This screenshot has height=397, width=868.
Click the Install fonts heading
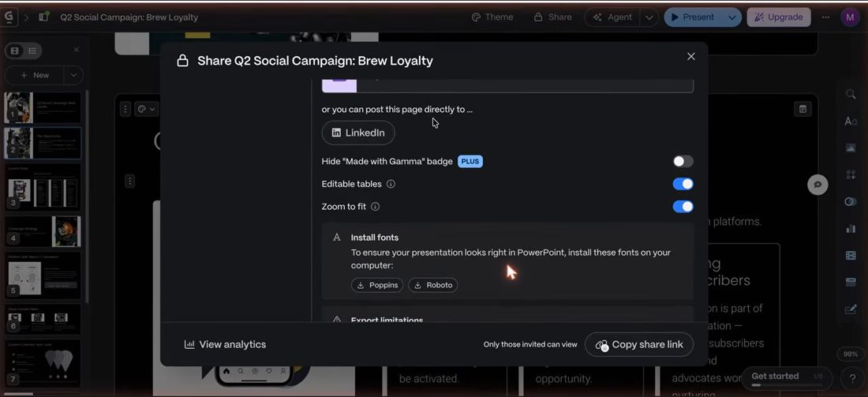coord(375,238)
